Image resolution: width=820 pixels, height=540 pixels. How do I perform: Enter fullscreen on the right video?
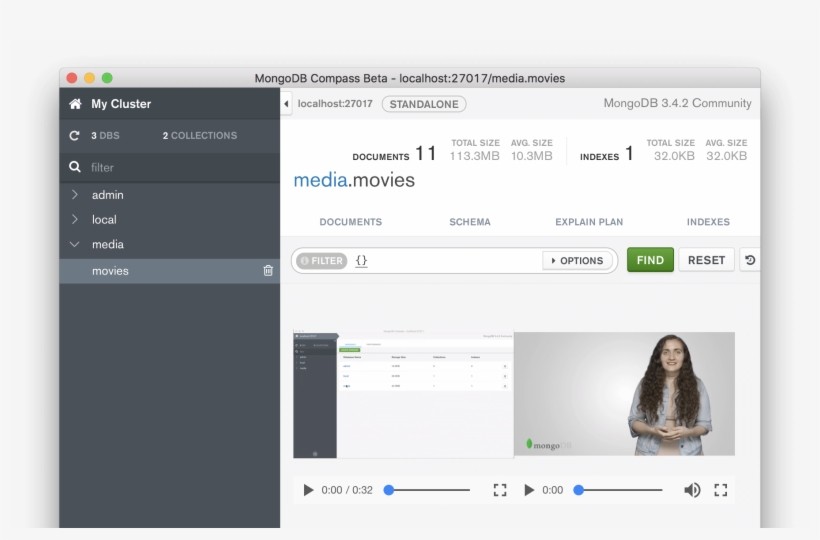[721, 490]
